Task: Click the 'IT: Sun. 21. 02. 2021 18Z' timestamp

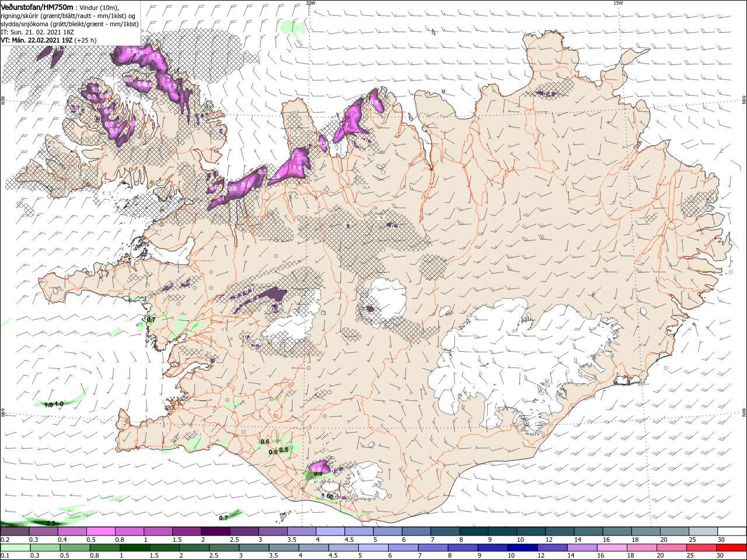Action: [x=37, y=32]
